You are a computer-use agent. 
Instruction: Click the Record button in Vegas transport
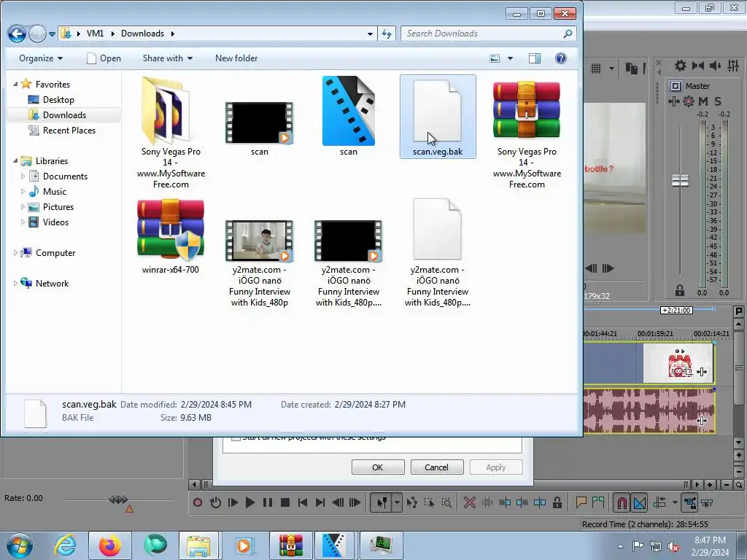coord(198,502)
